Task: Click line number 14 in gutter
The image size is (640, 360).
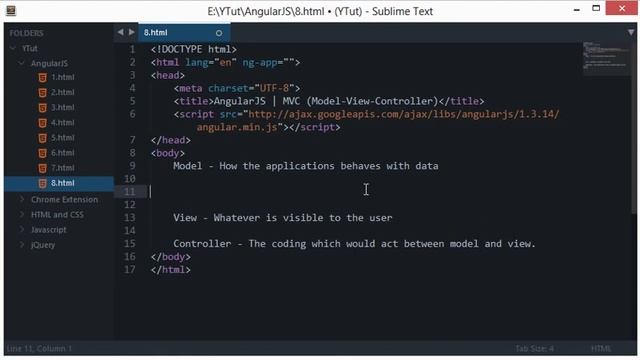Action: coord(130,231)
